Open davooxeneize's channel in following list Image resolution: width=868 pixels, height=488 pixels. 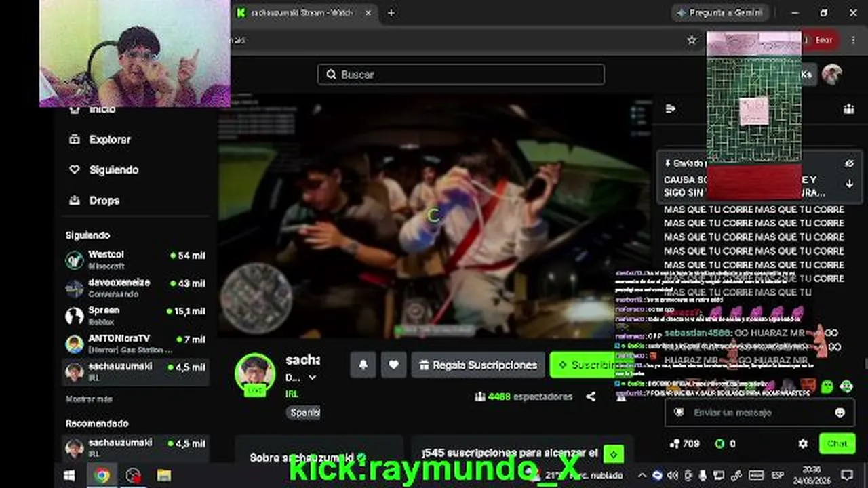136,287
